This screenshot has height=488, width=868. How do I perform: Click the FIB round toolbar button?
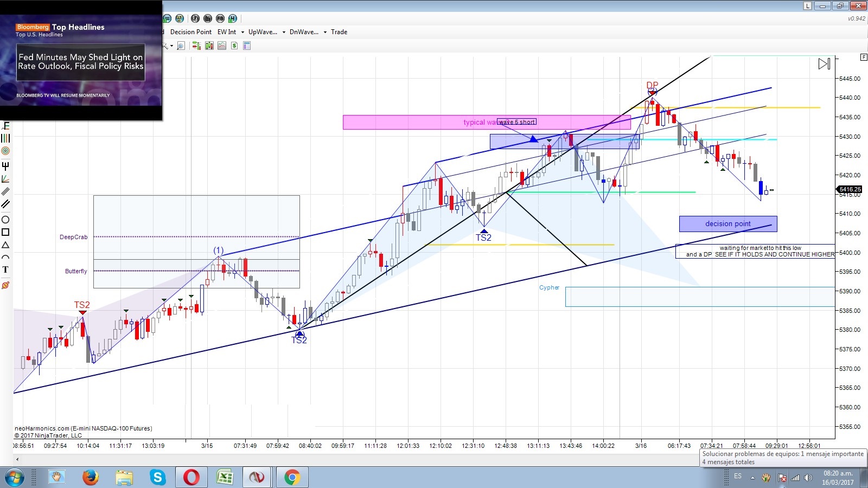click(x=220, y=18)
